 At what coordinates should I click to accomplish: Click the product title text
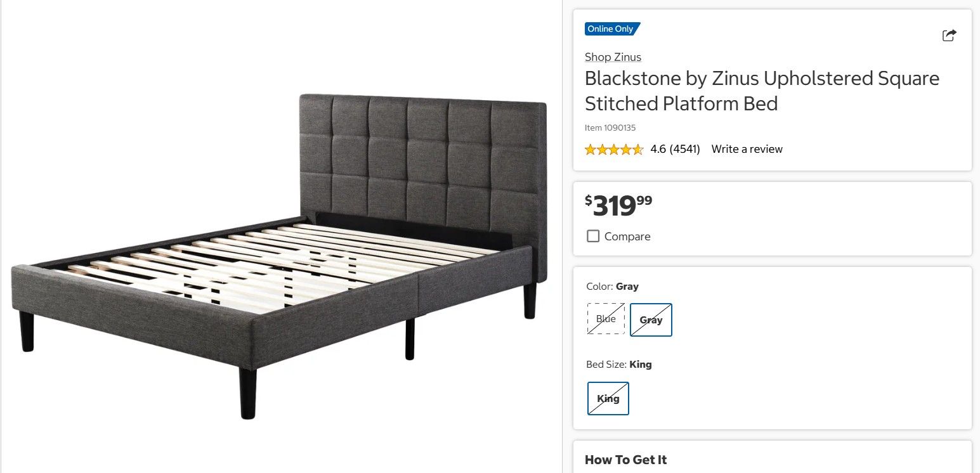[x=761, y=91]
